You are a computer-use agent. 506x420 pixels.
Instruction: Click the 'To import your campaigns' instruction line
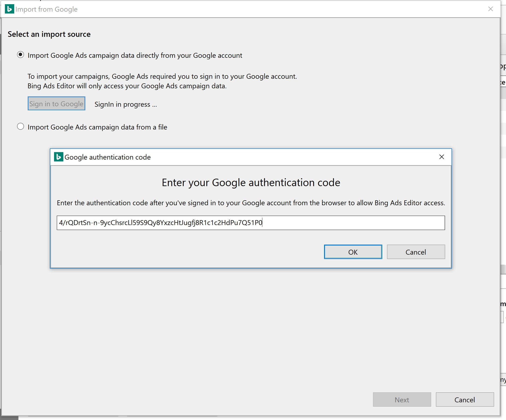(x=162, y=76)
